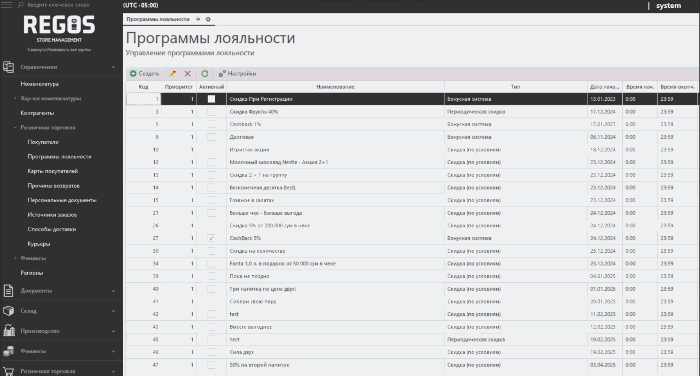Image resolution: width=700 pixels, height=376 pixels.
Task: Click the pin icon on the open tab
Action: click(198, 19)
